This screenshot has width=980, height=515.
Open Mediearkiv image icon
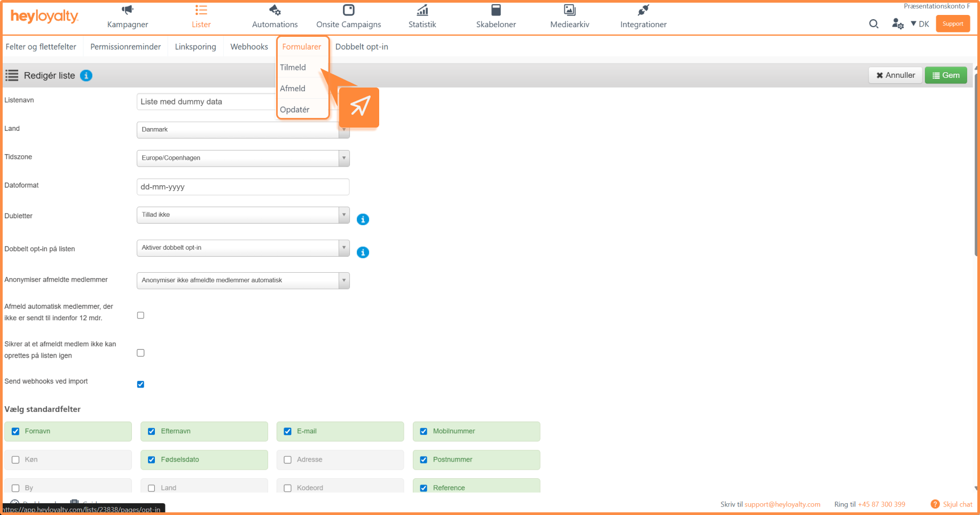(x=570, y=10)
